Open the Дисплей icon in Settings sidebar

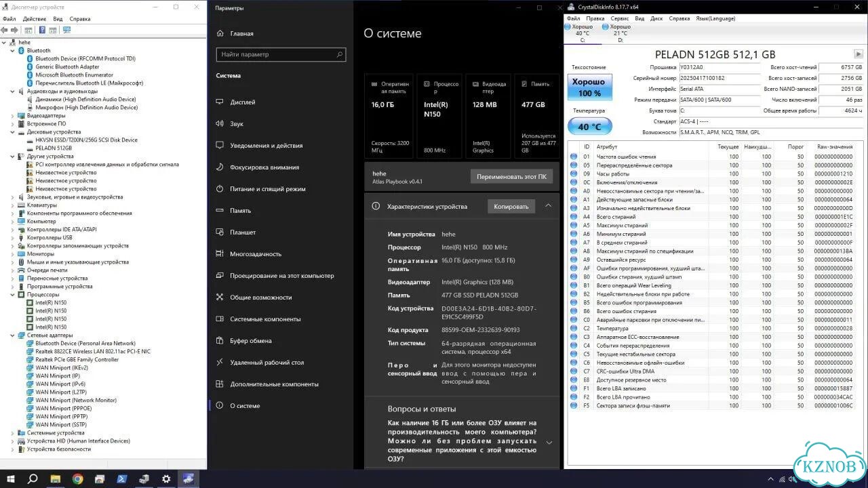point(219,102)
